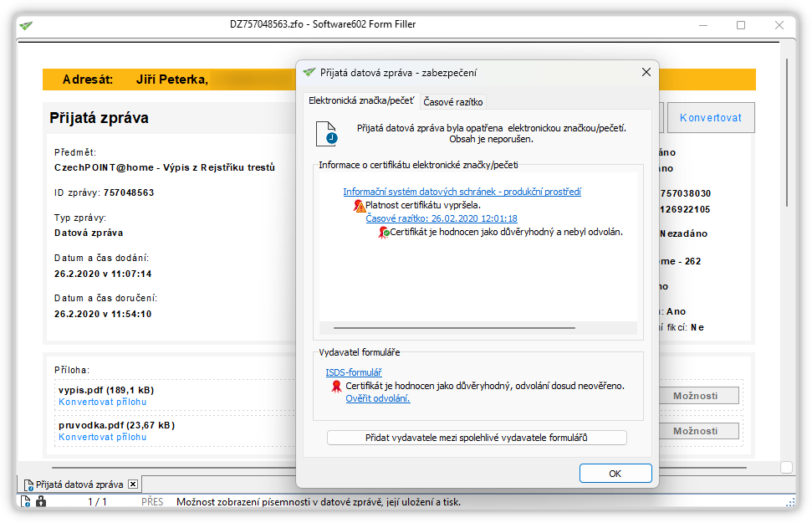Click the Možnosti button for pruvodka.pdf

tap(698, 431)
